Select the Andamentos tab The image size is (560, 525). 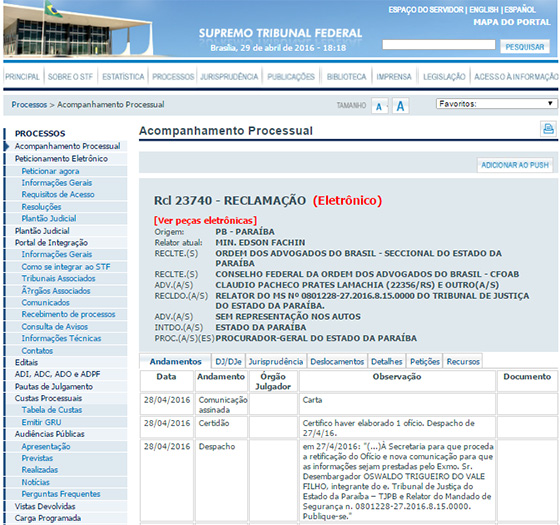(x=175, y=361)
